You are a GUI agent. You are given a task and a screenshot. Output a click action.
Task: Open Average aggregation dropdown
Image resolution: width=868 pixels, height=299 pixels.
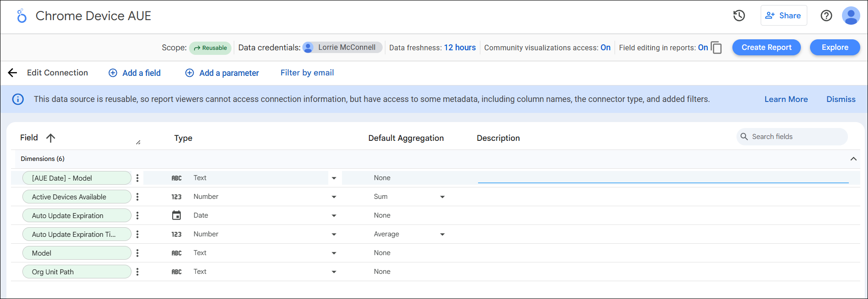[x=442, y=235]
